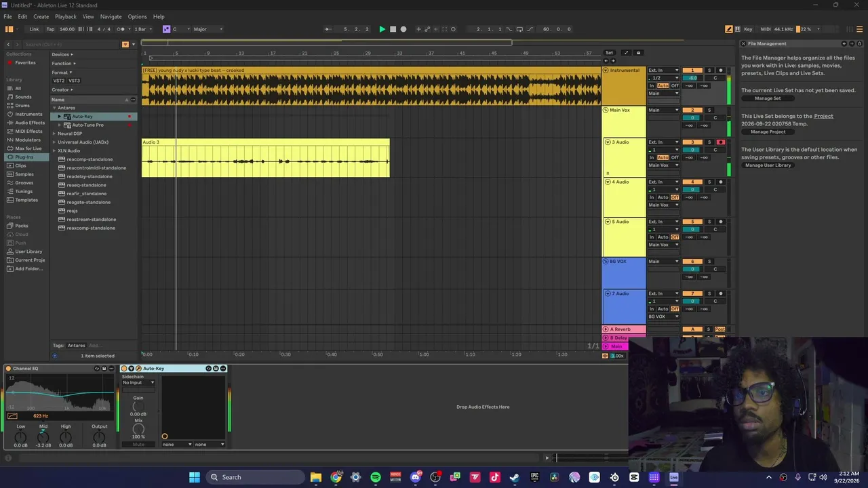Open Spotify from the Windows taskbar
The image size is (868, 488).
pos(375,477)
